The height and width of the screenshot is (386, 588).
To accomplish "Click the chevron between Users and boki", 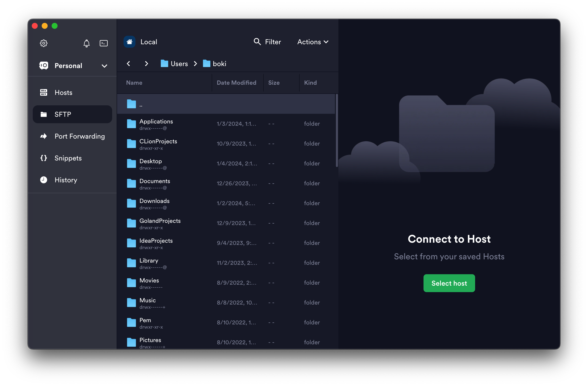I will tap(196, 64).
